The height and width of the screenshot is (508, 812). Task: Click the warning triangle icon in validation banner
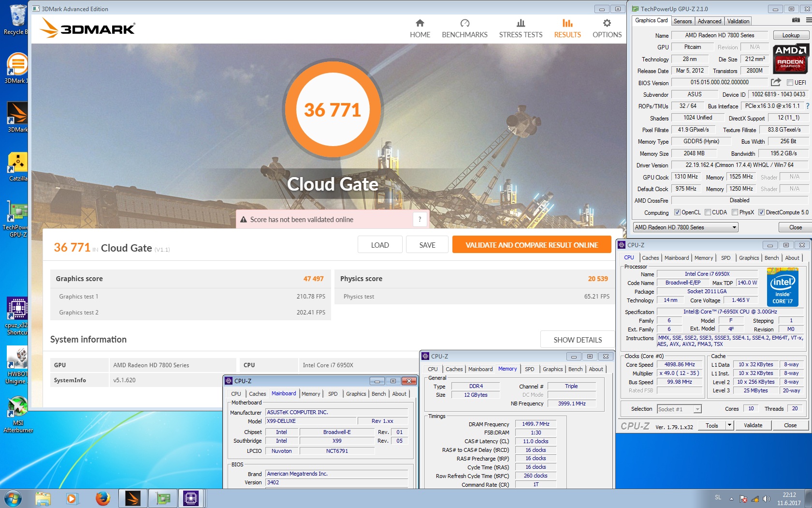click(244, 220)
